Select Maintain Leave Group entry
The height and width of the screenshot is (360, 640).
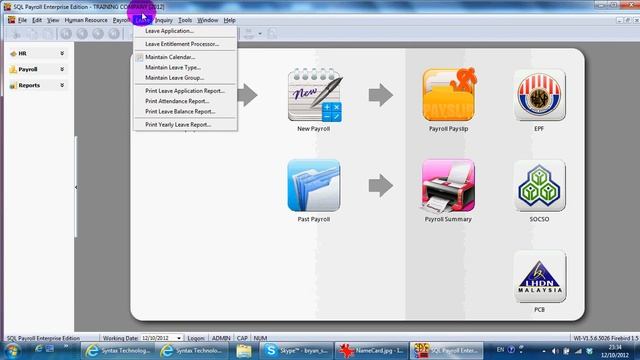pyautogui.click(x=185, y=78)
